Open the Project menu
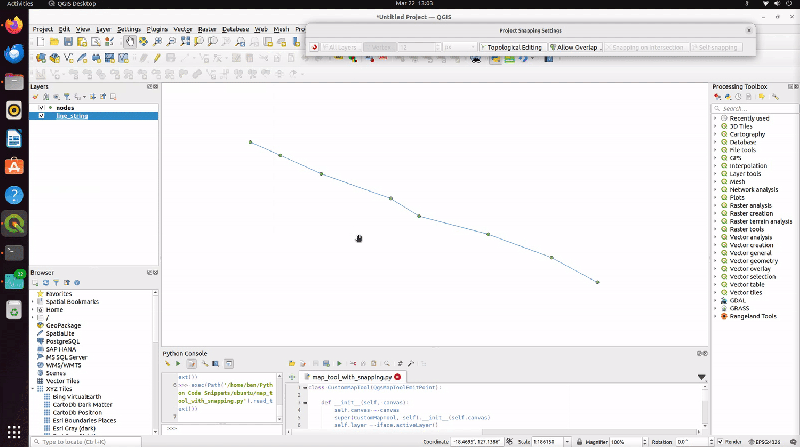The height and width of the screenshot is (447, 800). tap(42, 30)
